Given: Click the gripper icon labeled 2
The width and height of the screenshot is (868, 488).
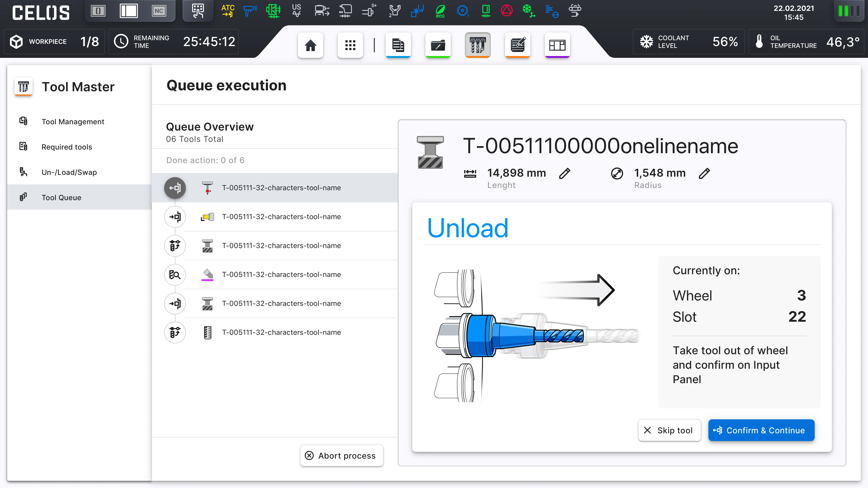Looking at the screenshot, I should tap(394, 11).
